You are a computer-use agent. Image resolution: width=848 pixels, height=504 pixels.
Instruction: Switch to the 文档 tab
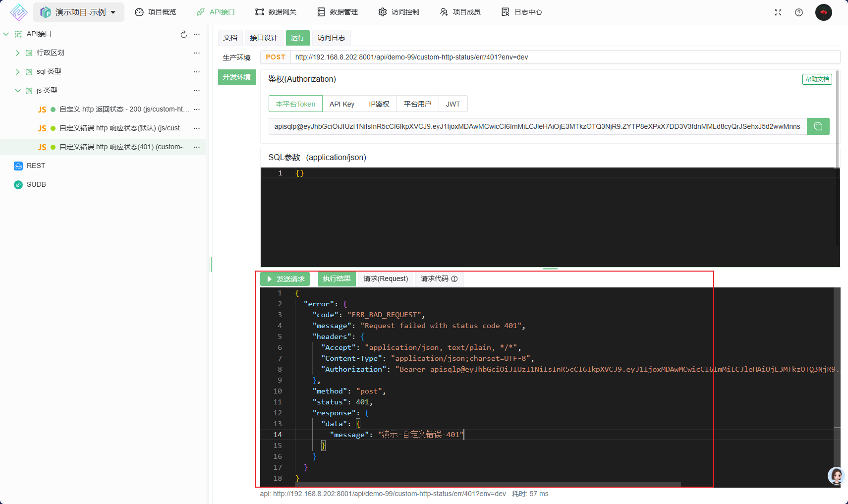(x=230, y=38)
